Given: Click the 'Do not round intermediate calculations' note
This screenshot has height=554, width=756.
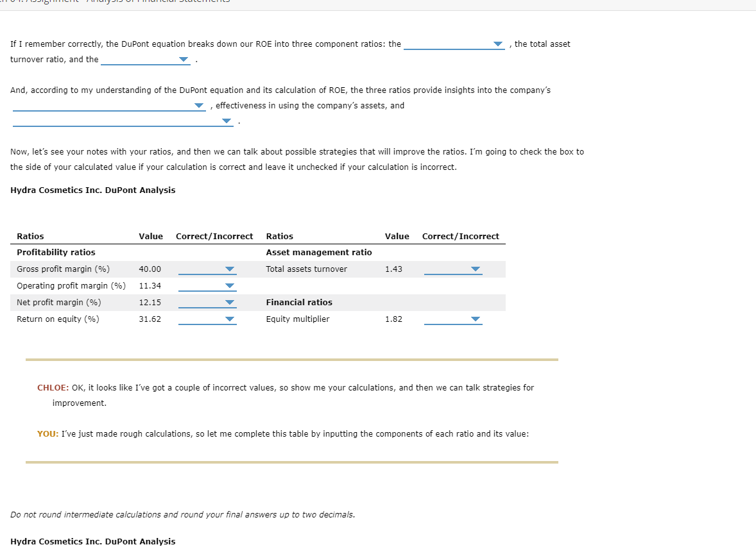Looking at the screenshot, I should pos(182,515).
